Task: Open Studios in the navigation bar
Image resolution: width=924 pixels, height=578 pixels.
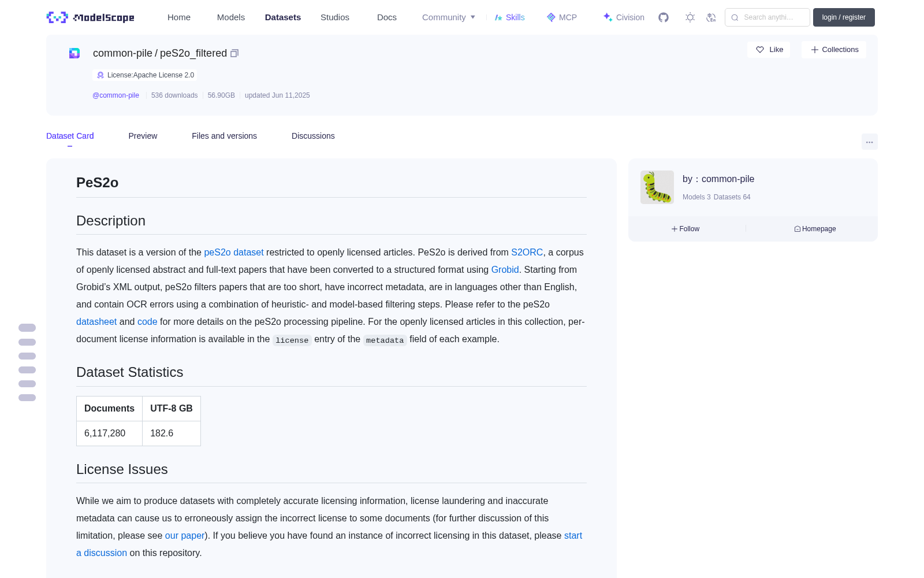Action: (335, 17)
